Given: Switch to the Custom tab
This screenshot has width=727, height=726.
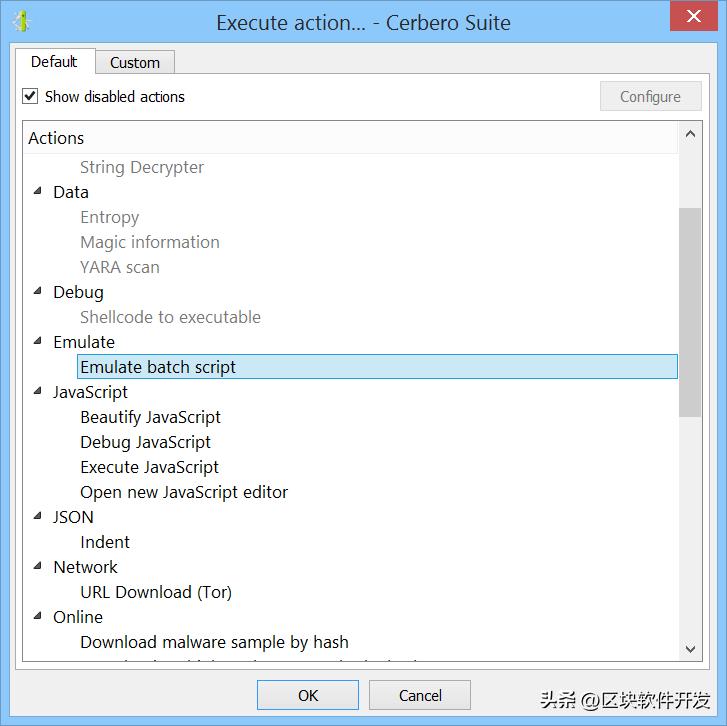Looking at the screenshot, I should (135, 63).
